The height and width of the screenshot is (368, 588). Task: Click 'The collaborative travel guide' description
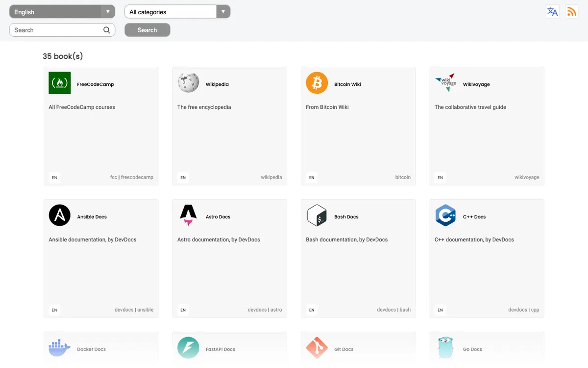470,107
